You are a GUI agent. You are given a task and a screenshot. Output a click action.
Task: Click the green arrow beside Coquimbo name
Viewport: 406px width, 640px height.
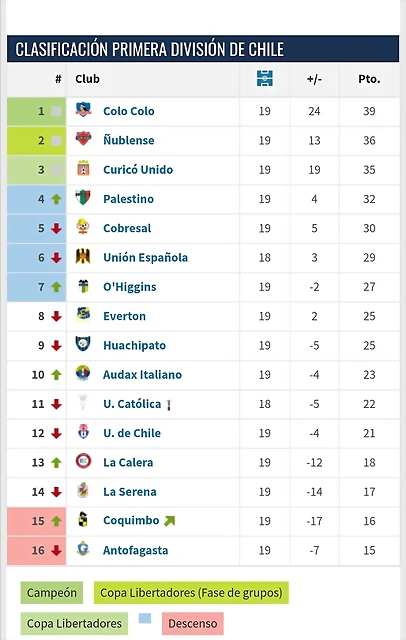pyautogui.click(x=169, y=521)
